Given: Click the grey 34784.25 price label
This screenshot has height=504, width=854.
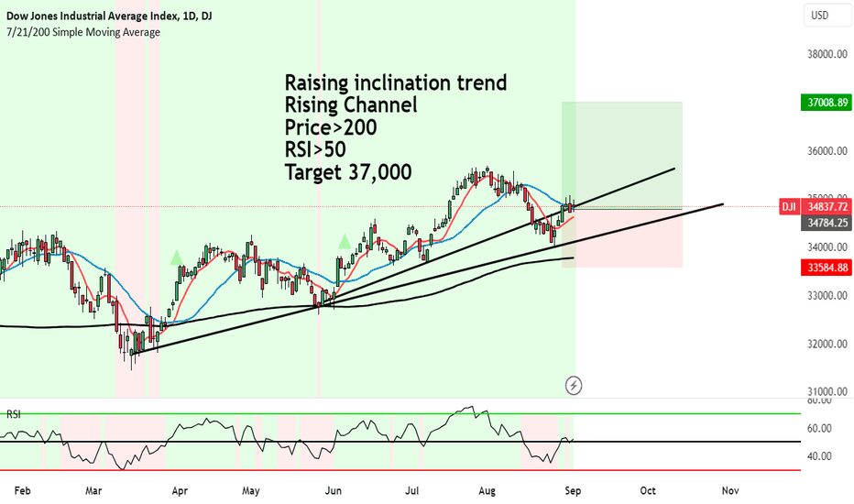Looking at the screenshot, I should click(827, 223).
